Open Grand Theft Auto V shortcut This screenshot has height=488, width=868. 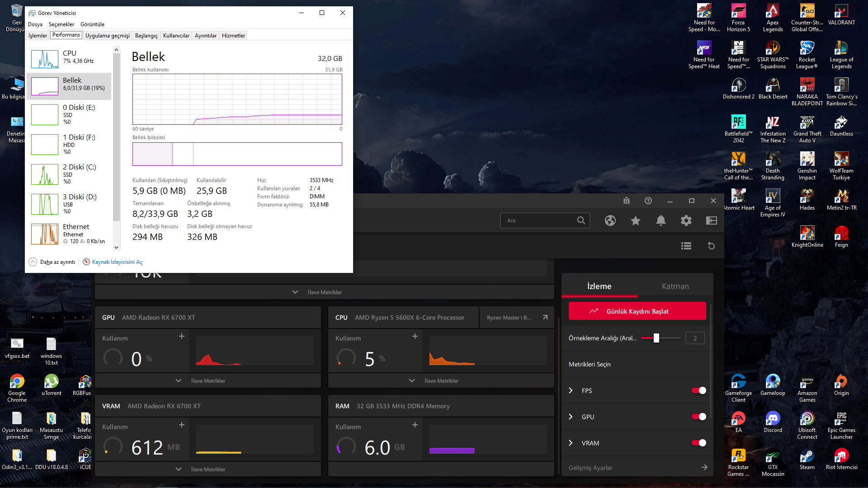(807, 129)
